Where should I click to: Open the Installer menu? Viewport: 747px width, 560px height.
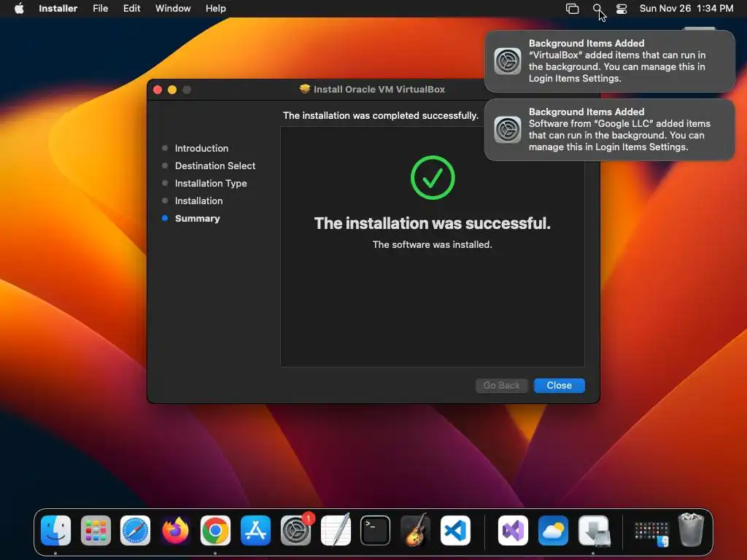pyautogui.click(x=58, y=8)
